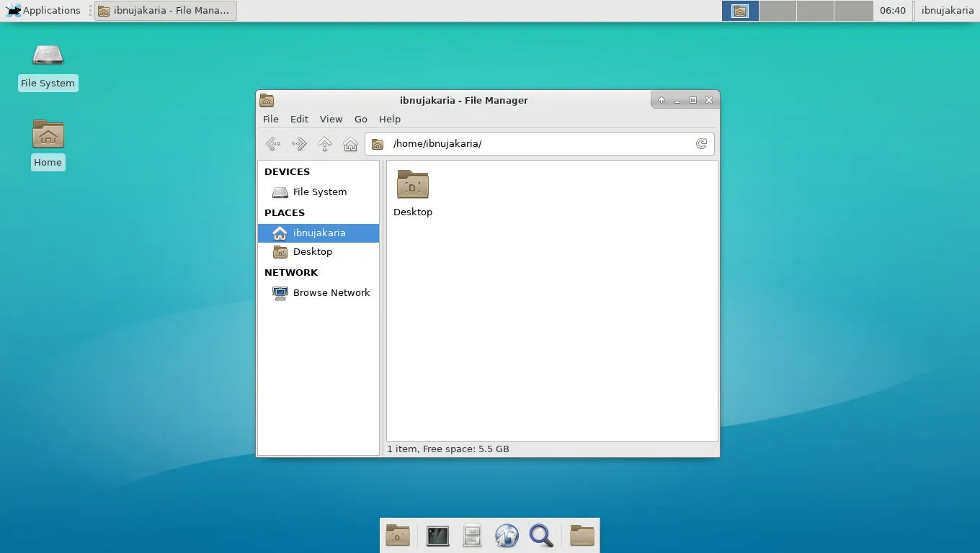Shade the window with the up-arrow button

tap(661, 100)
